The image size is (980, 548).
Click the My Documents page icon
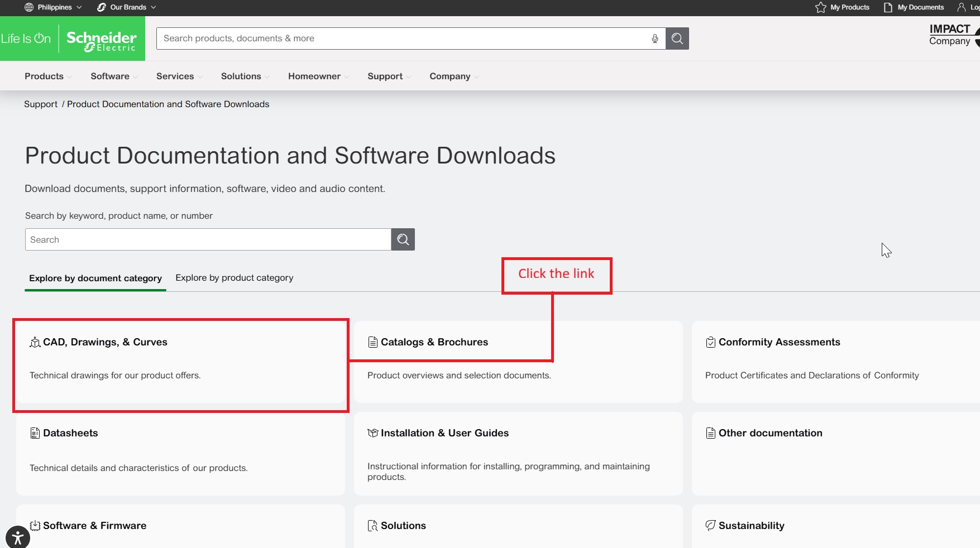(888, 7)
